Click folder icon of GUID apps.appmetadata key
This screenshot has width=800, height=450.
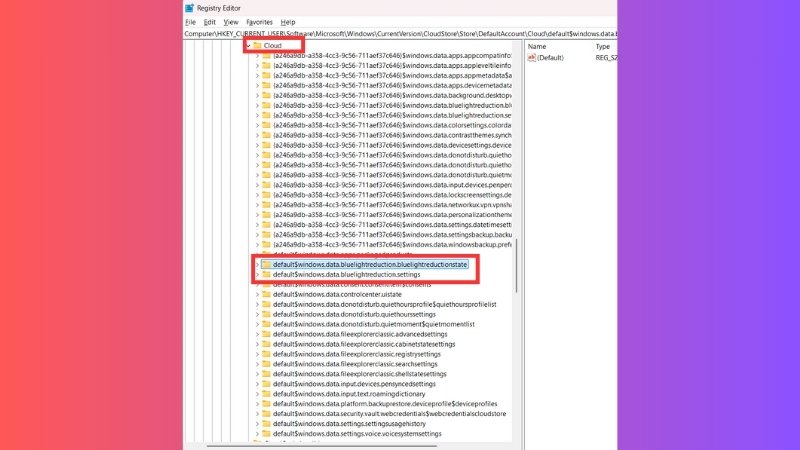pos(266,75)
